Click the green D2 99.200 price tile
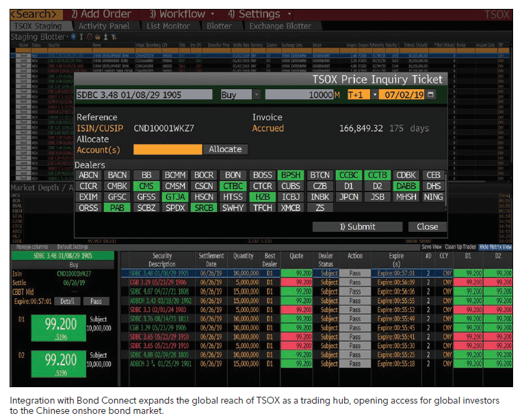The width and height of the screenshot is (522, 420). 59,364
